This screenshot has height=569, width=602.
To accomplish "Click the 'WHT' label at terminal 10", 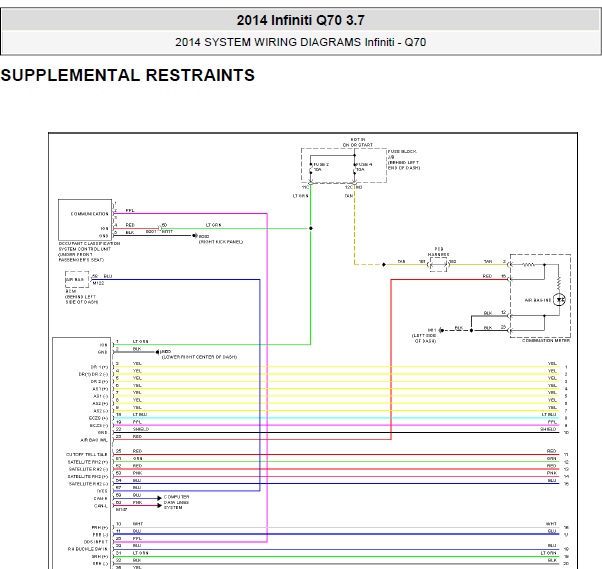I will point(138,524).
